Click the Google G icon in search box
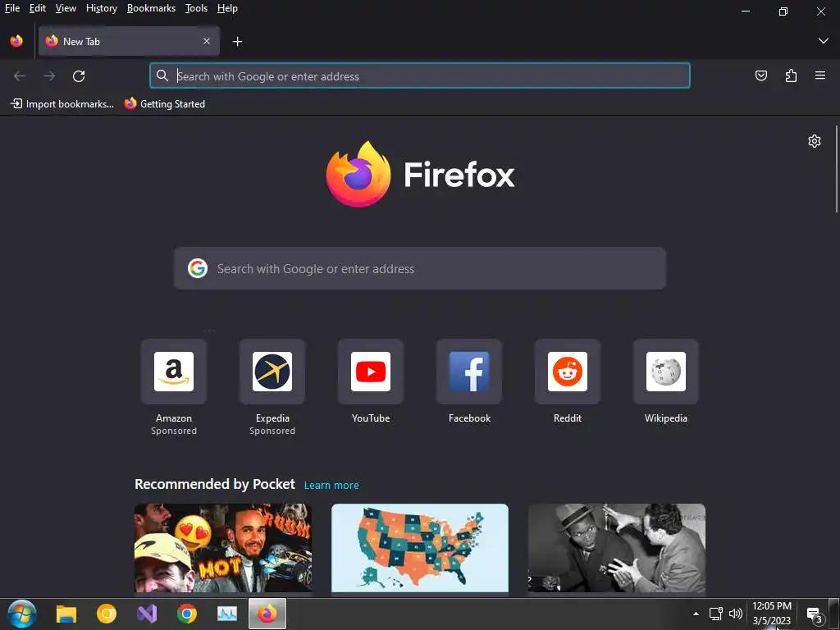 pos(198,268)
